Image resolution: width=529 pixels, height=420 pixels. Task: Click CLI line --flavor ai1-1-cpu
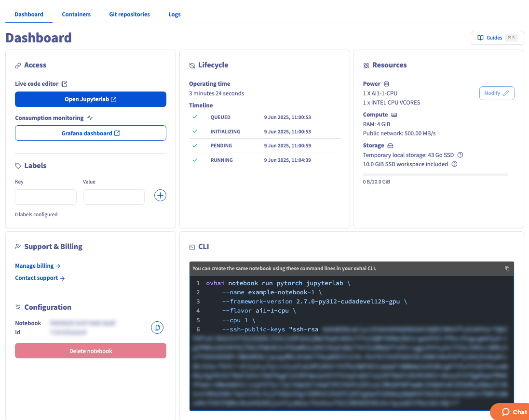259,311
